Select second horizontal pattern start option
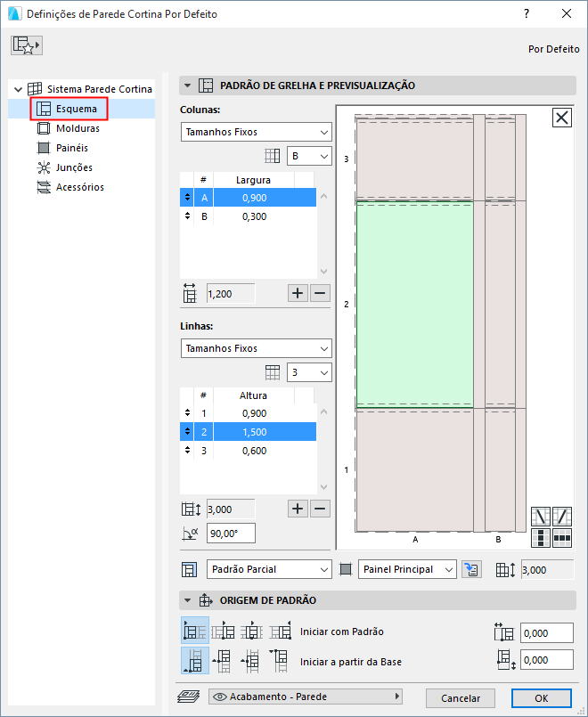Viewport: 588px width, 717px height. pos(224,631)
